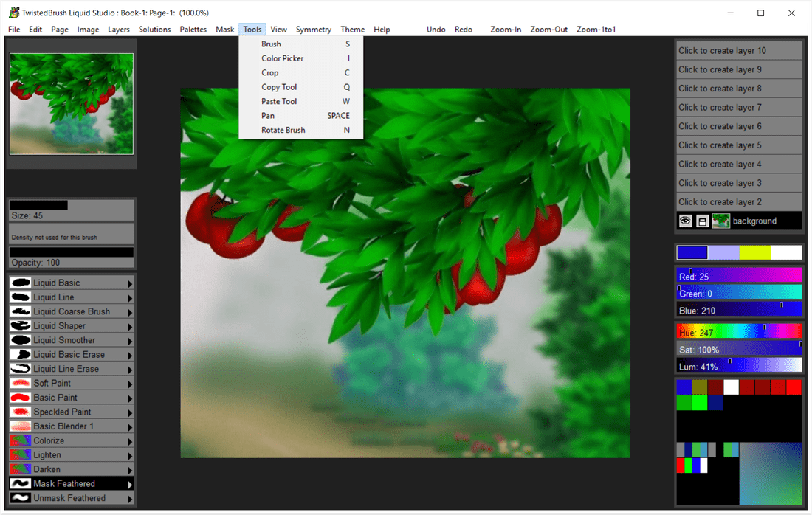
Task: Select Copy Tool menu entry
Action: coord(301,87)
